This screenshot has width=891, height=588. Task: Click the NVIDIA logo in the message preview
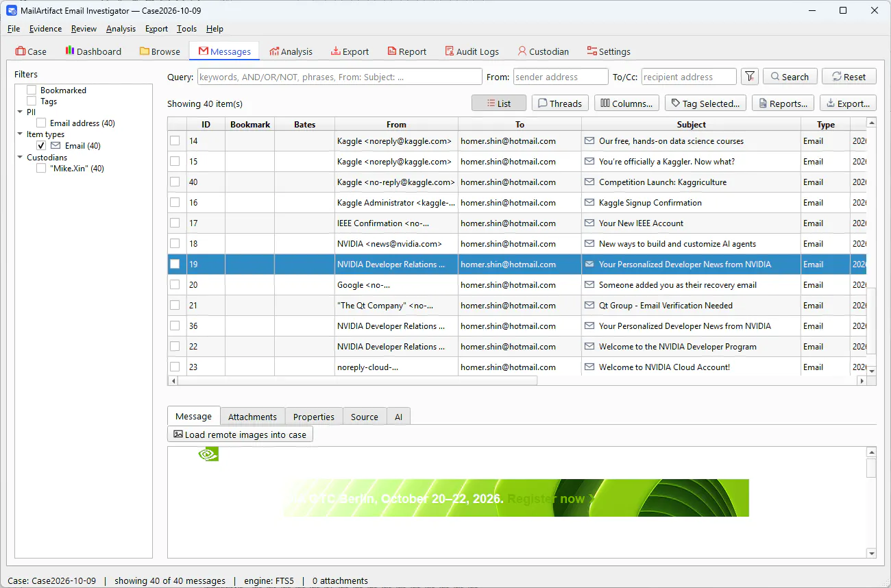click(208, 454)
